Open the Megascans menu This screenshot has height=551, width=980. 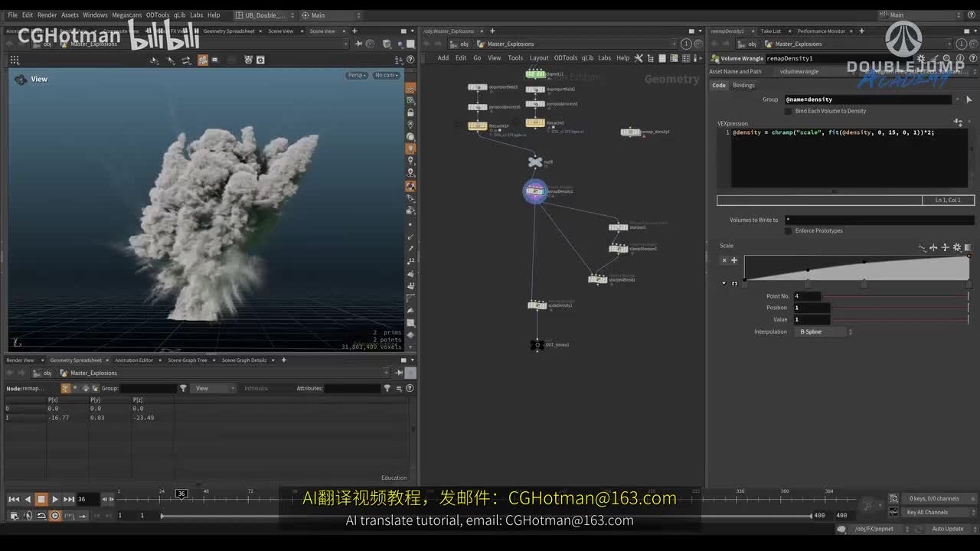pos(126,15)
